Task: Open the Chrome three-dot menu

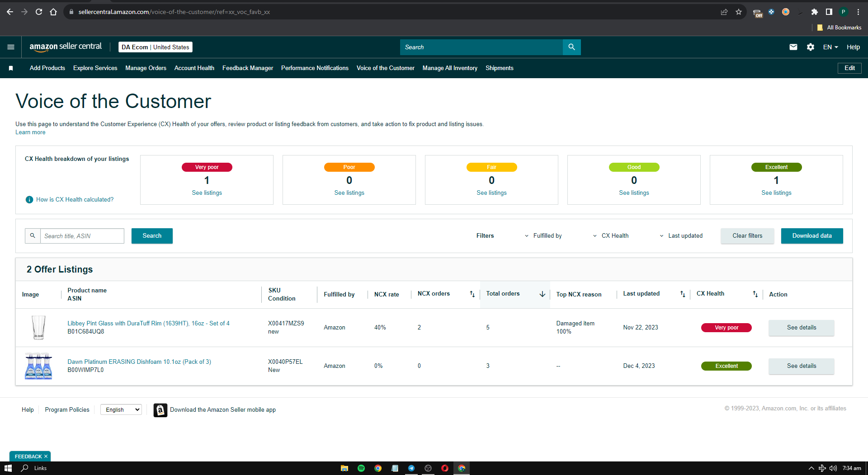Action: [858, 12]
